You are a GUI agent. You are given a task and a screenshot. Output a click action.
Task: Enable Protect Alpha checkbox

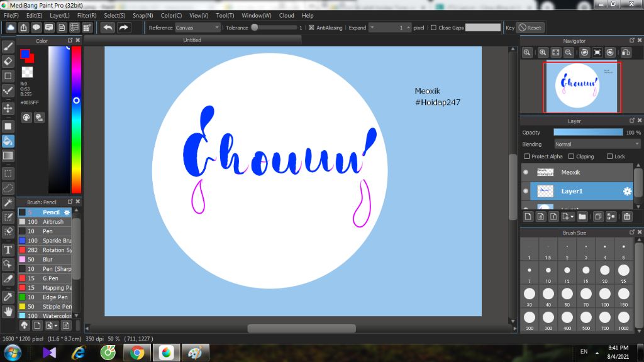coord(527,156)
